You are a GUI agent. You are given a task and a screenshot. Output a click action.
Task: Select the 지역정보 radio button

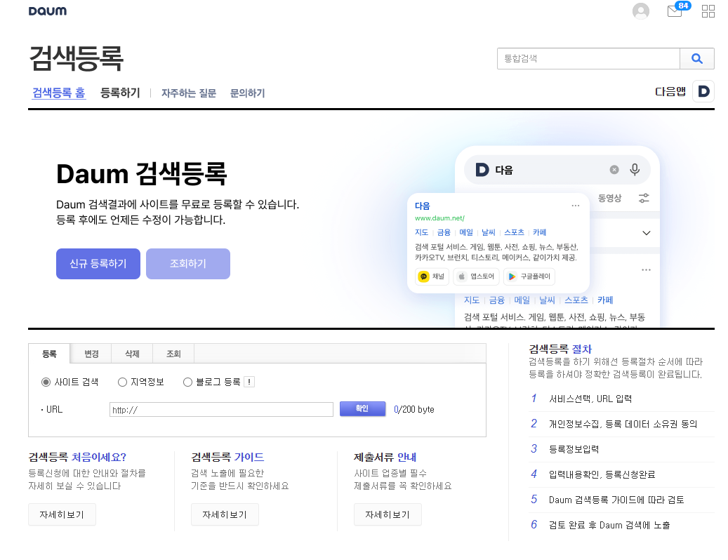122,382
